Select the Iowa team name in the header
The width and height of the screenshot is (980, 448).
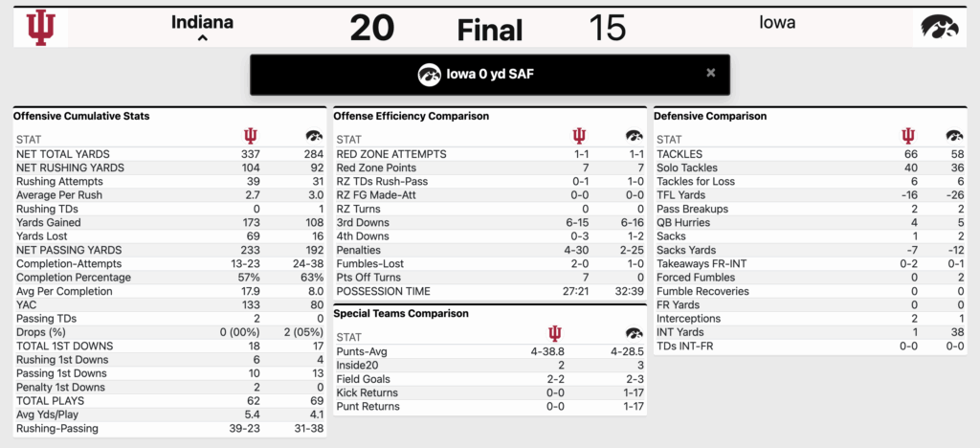point(777,22)
